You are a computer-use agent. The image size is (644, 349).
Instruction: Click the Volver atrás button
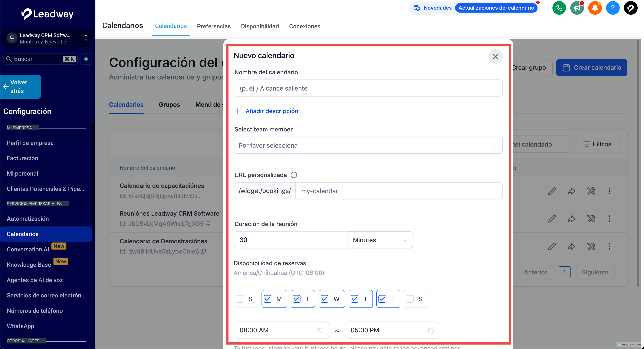pyautogui.click(x=20, y=87)
